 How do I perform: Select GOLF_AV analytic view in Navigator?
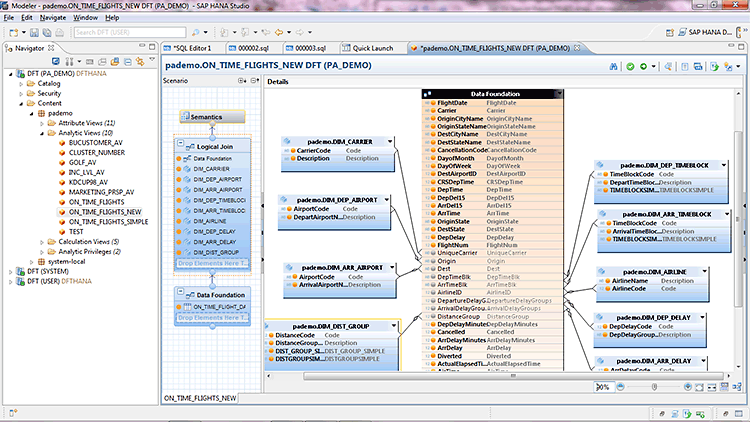(x=80, y=163)
